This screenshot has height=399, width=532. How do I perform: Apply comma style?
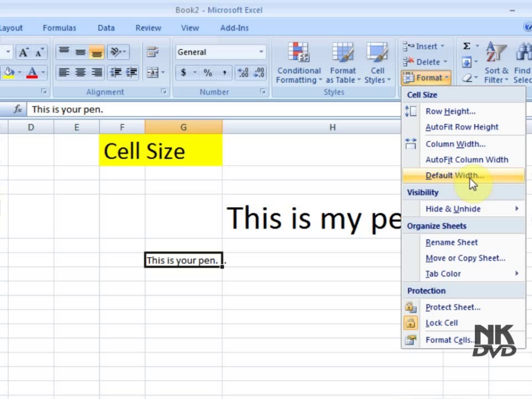click(x=224, y=72)
